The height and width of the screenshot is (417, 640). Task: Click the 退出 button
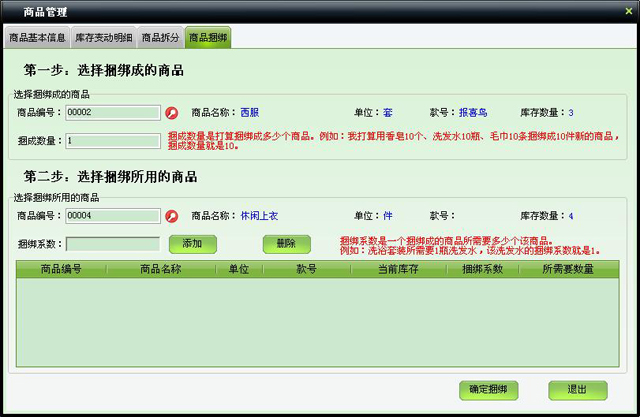point(577,389)
